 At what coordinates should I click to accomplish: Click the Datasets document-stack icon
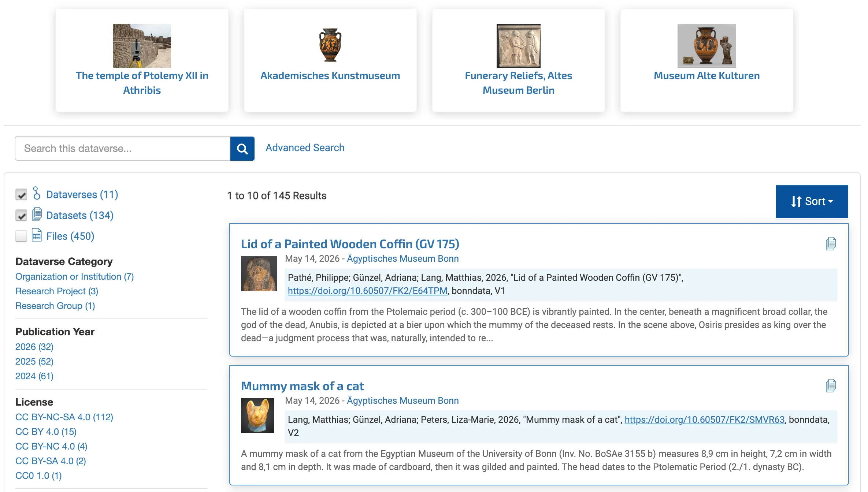37,214
